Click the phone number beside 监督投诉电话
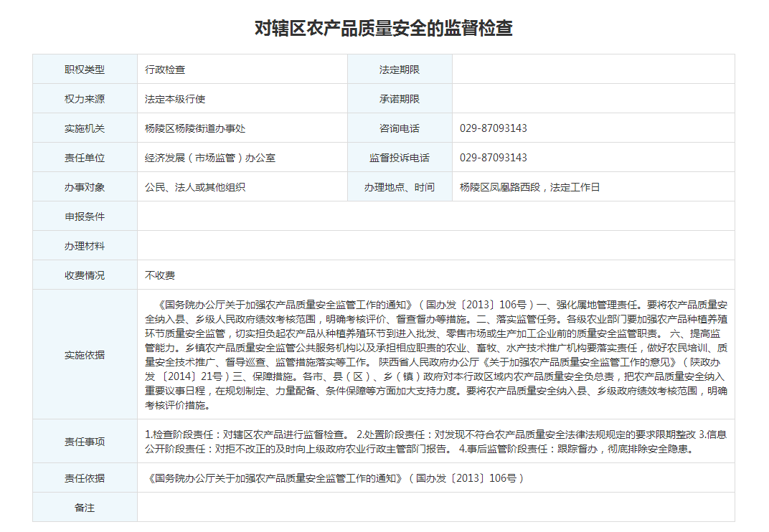 tap(494, 158)
